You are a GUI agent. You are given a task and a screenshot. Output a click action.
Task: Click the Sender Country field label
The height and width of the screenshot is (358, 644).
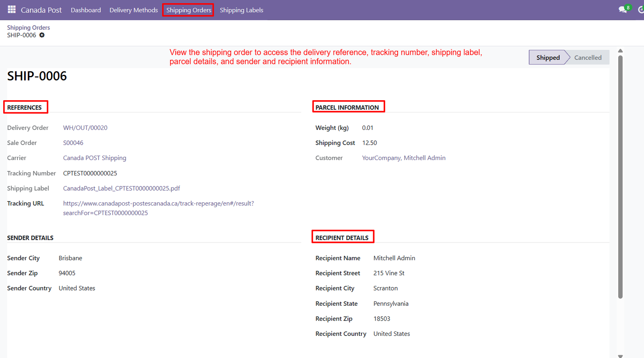pos(29,288)
